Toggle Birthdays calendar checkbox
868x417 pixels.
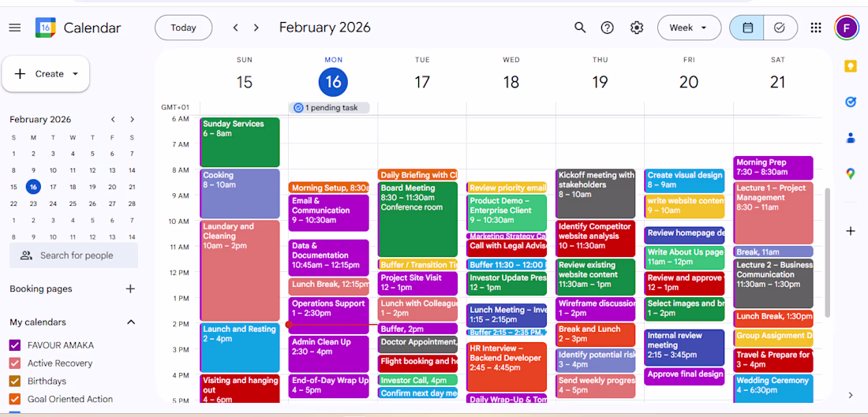pyautogui.click(x=15, y=381)
